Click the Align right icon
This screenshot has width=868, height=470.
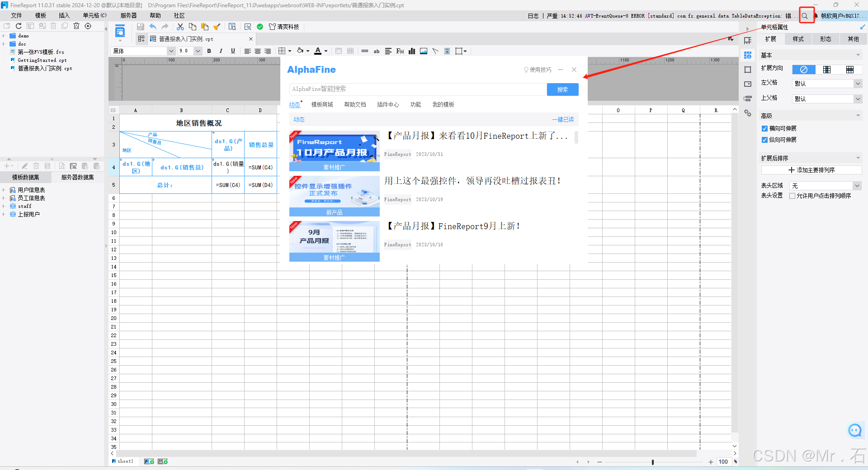[268, 51]
